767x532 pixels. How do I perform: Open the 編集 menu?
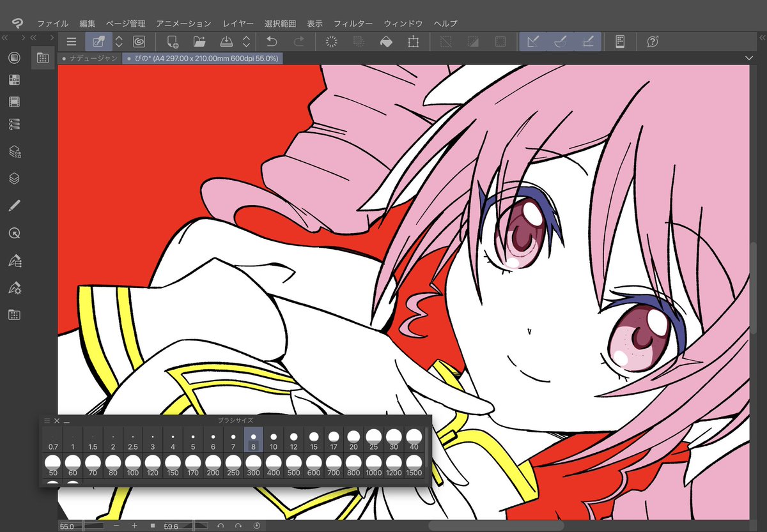pos(88,24)
